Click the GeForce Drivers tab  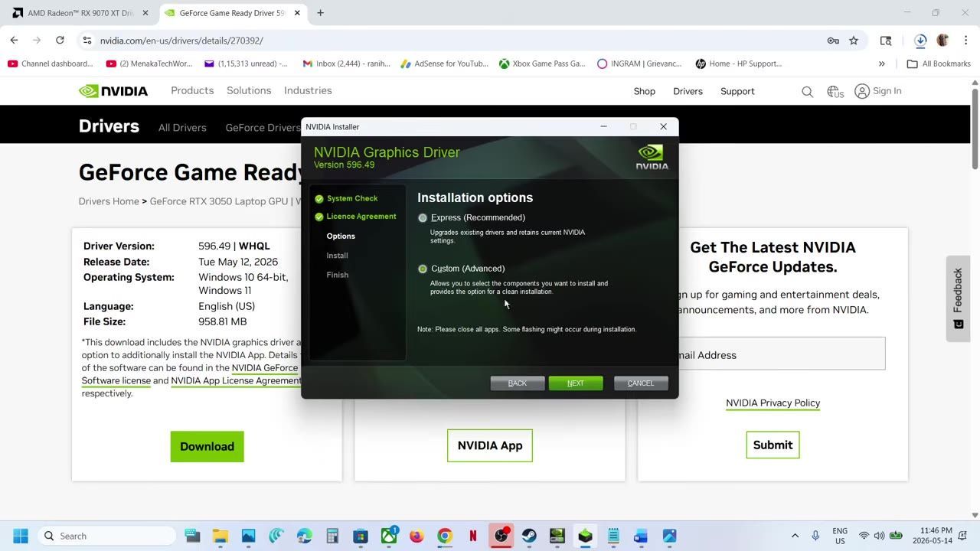click(x=263, y=127)
